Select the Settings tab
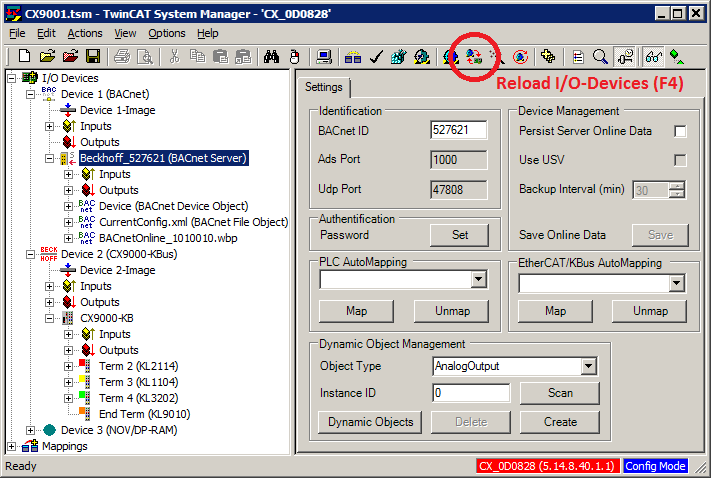The image size is (711, 478). pyautogui.click(x=324, y=87)
